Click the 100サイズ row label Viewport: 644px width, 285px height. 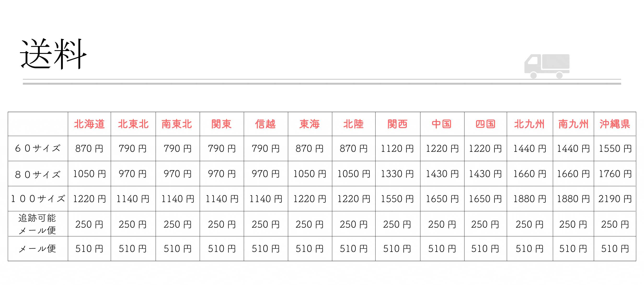pyautogui.click(x=38, y=199)
